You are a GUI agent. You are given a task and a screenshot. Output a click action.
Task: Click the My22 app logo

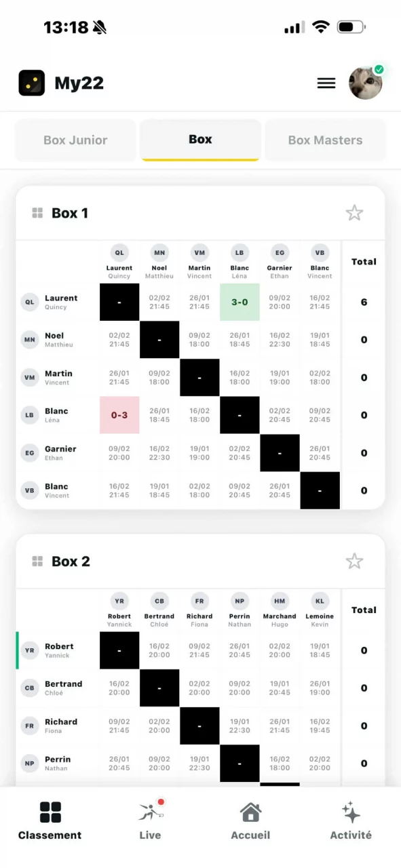32,83
